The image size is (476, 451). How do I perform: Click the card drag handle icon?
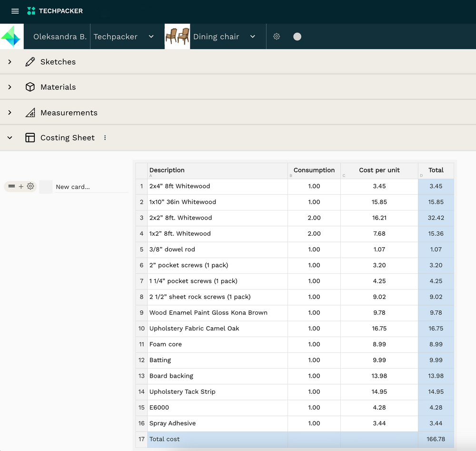pyautogui.click(x=12, y=187)
